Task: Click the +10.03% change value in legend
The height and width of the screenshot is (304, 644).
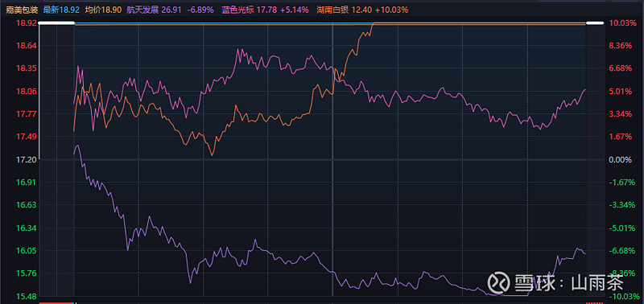Action: pos(391,10)
